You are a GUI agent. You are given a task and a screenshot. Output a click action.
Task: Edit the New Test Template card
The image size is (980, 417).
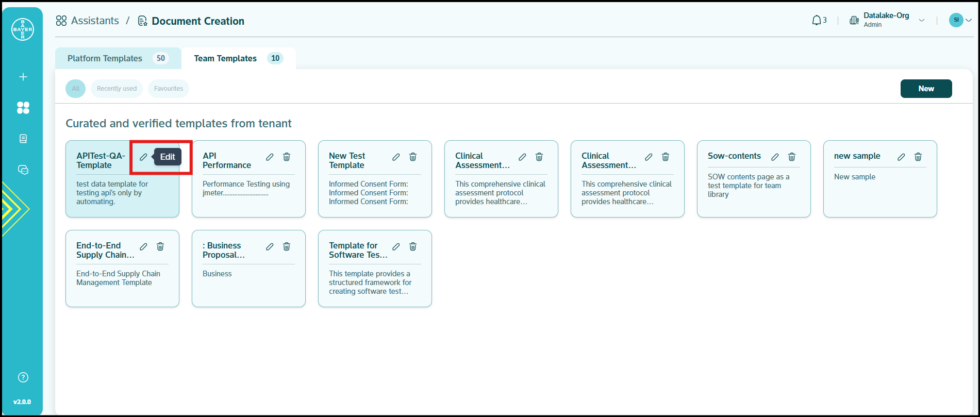pos(396,157)
